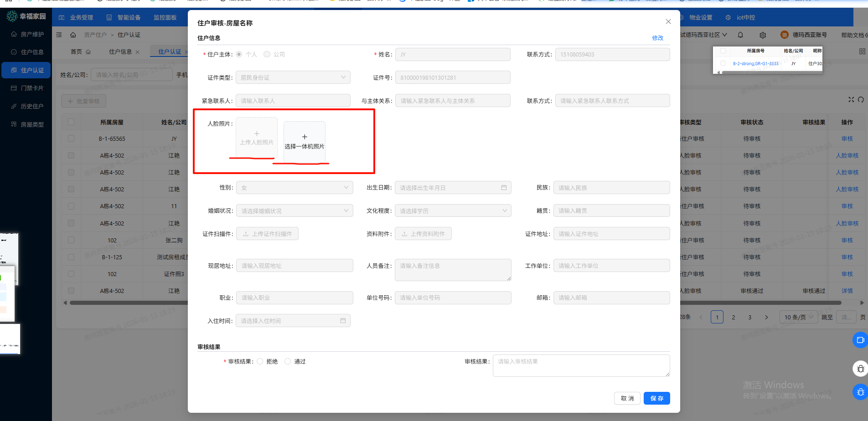
Task: Open the 10 条/页 page size dropdown
Action: [798, 317]
